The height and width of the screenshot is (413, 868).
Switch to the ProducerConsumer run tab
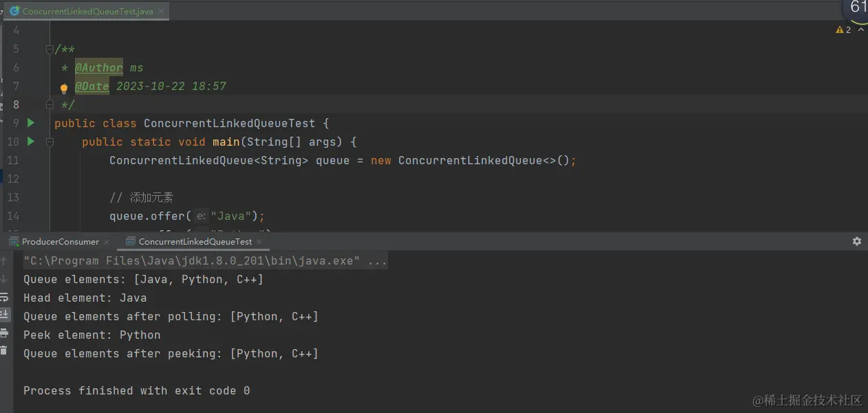pyautogui.click(x=61, y=241)
